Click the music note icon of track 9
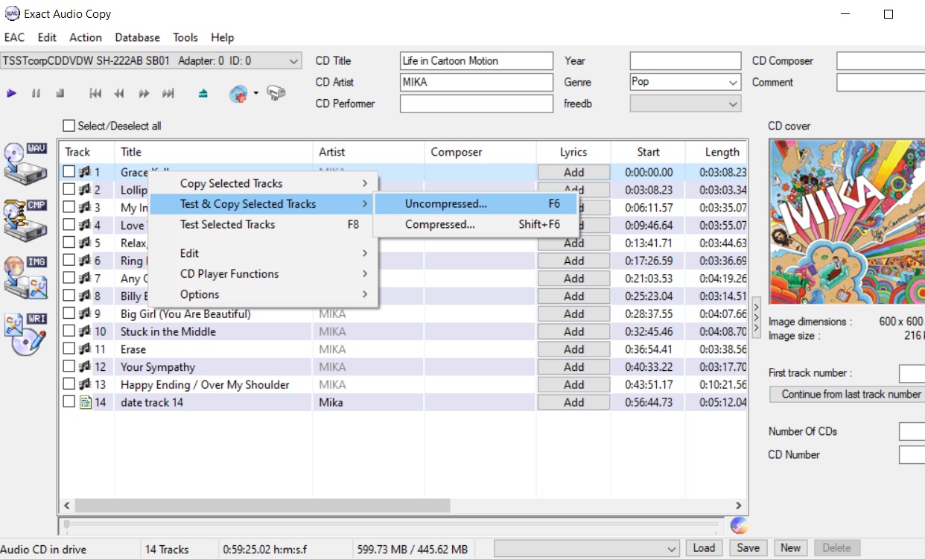 tap(85, 314)
